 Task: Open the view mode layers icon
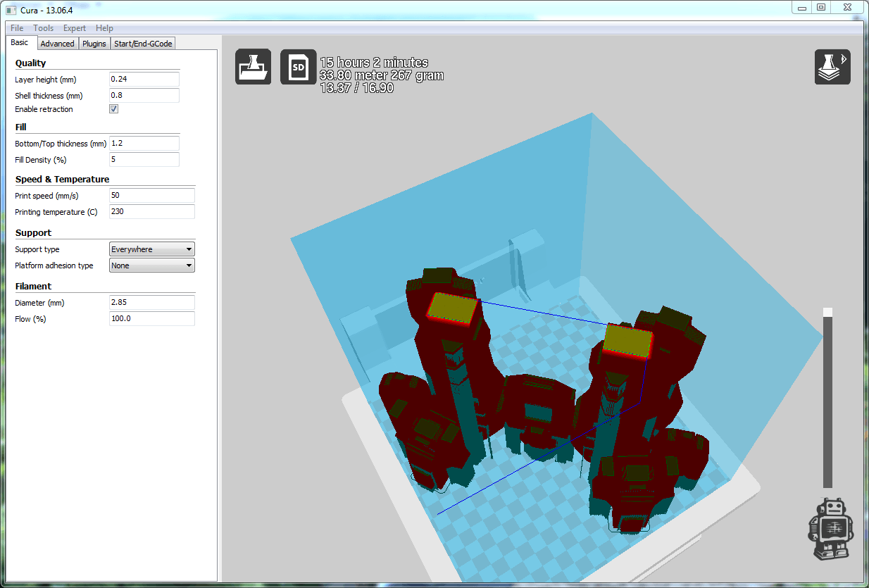[x=832, y=67]
